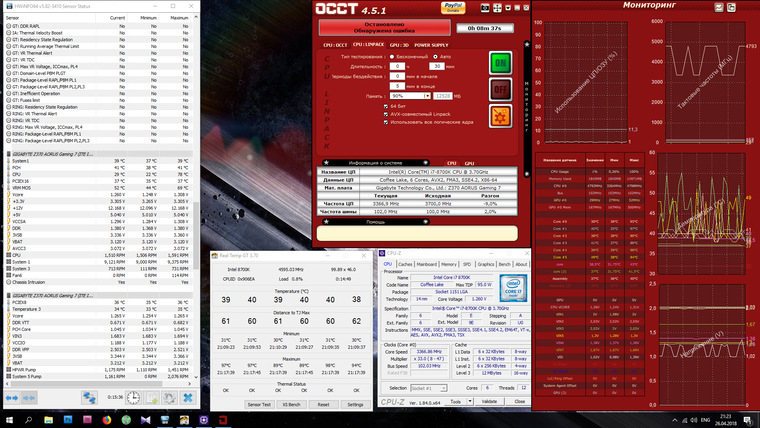Click the second icon in Мониторинг header
Image resolution: width=760 pixels, height=428 pixels.
tap(731, 7)
